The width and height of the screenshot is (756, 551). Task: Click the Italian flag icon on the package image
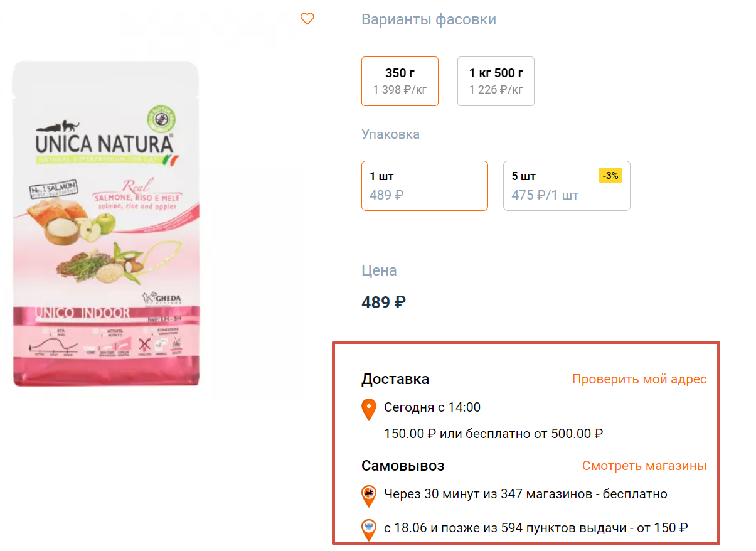171,159
